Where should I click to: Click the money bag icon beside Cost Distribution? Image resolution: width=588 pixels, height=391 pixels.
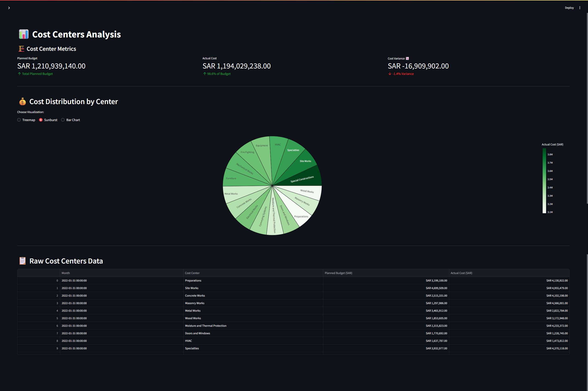[23, 102]
